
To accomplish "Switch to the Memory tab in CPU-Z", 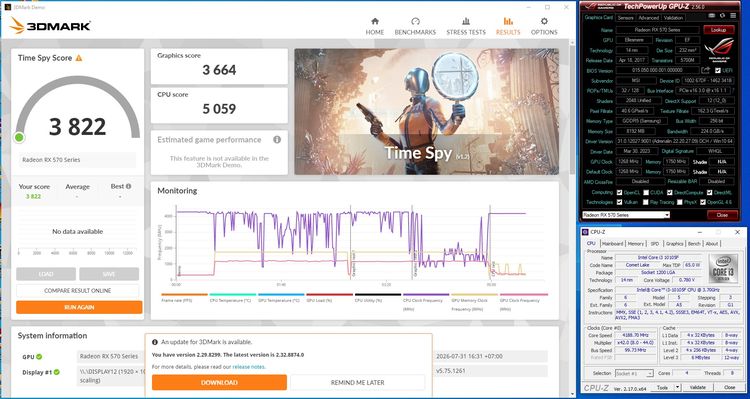I will click(x=636, y=244).
